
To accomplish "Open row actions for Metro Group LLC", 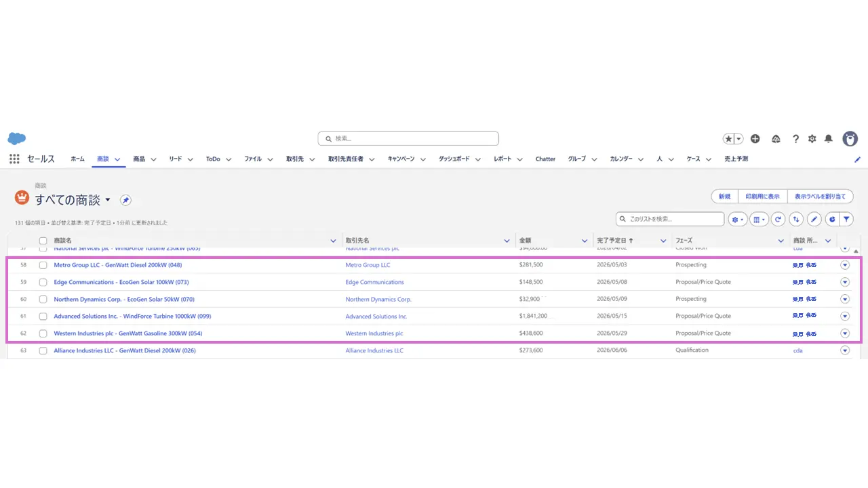I will [845, 265].
